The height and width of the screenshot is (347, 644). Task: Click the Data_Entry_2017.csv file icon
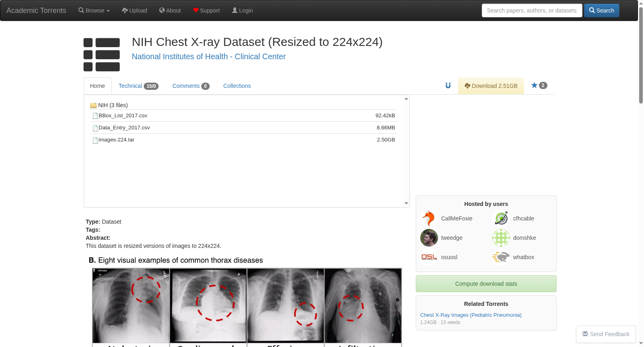coord(95,128)
